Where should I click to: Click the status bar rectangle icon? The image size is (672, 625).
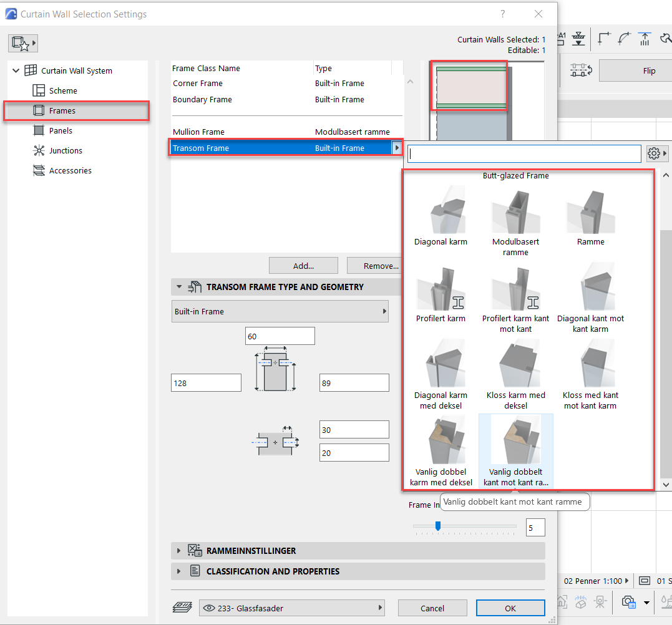click(x=644, y=581)
